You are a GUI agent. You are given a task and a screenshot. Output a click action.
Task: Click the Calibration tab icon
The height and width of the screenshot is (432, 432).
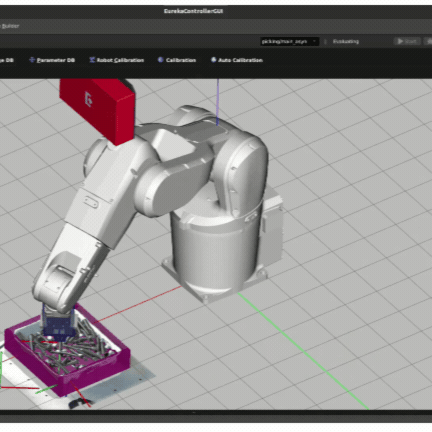161,60
